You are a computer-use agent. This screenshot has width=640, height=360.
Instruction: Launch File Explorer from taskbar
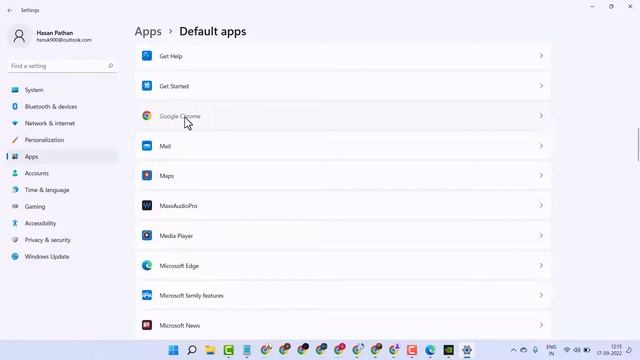point(210,350)
